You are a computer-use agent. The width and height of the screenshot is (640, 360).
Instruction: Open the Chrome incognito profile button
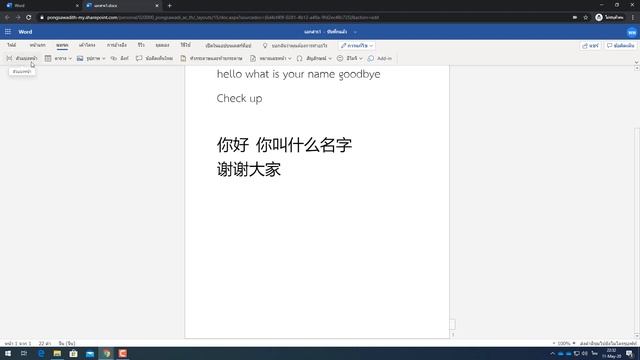point(609,17)
